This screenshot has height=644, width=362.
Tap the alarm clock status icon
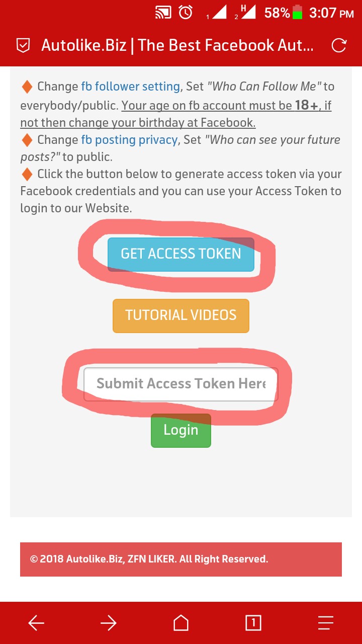point(186,13)
